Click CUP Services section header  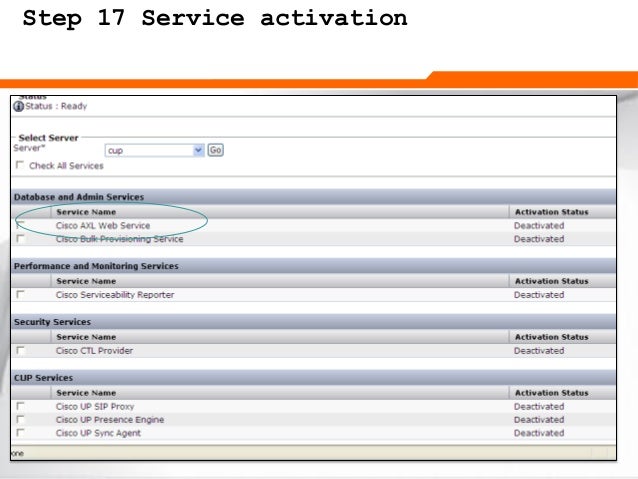313,378
